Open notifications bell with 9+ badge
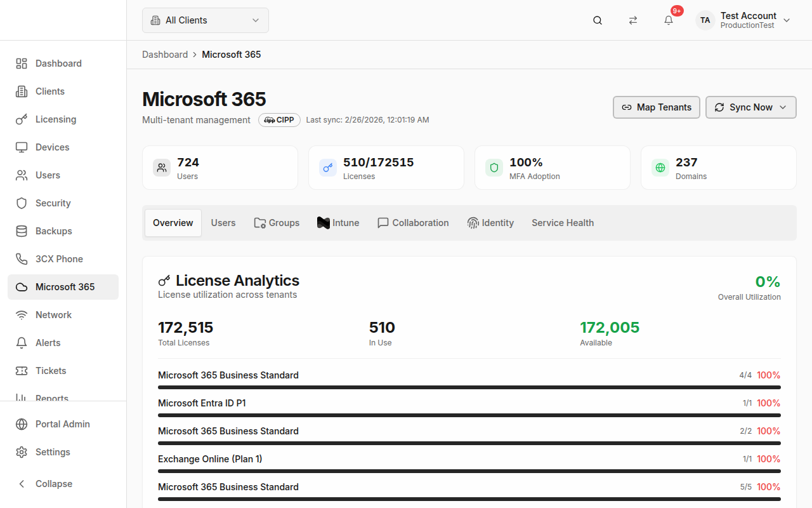The image size is (812, 508). [669, 20]
